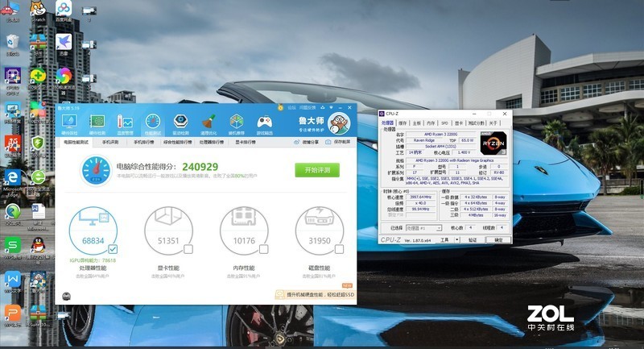Open the CPU-Z Graphics tab

pyautogui.click(x=459, y=123)
